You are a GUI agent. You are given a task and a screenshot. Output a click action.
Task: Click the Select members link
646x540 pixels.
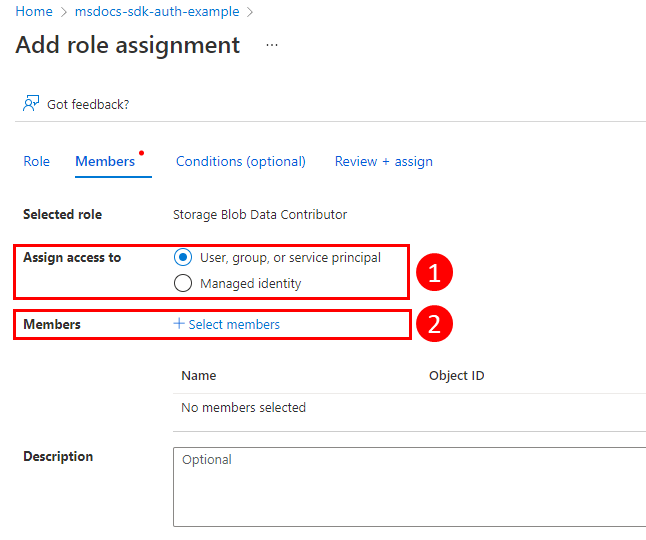pyautogui.click(x=234, y=324)
